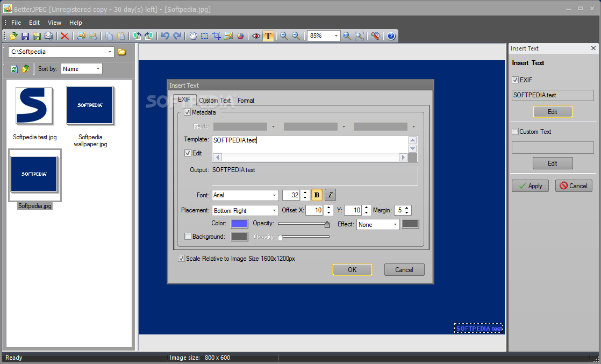Toggle the Metadata checkbox in dialog
The image size is (601, 364).
(x=188, y=112)
